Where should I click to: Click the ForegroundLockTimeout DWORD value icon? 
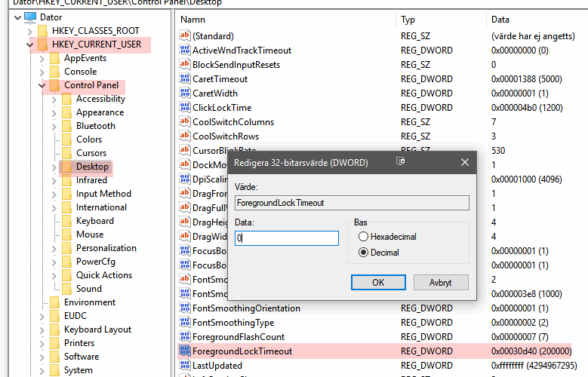coord(185,351)
